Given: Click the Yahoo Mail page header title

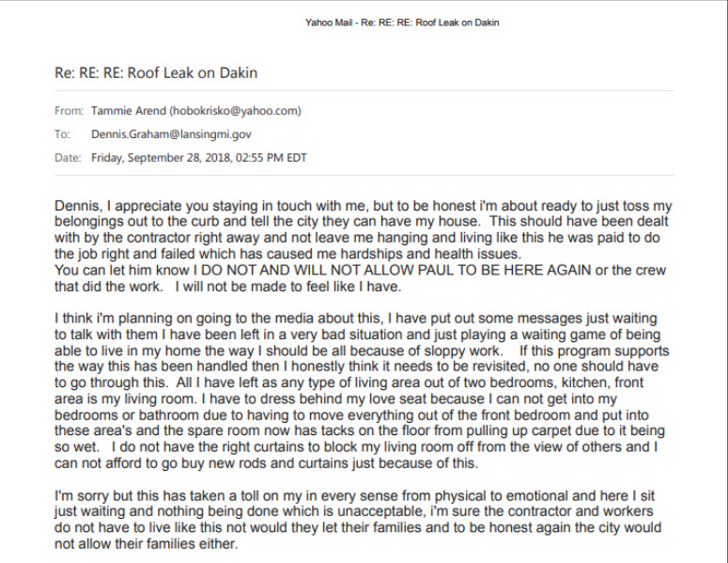Looking at the screenshot, I should click(x=402, y=23).
